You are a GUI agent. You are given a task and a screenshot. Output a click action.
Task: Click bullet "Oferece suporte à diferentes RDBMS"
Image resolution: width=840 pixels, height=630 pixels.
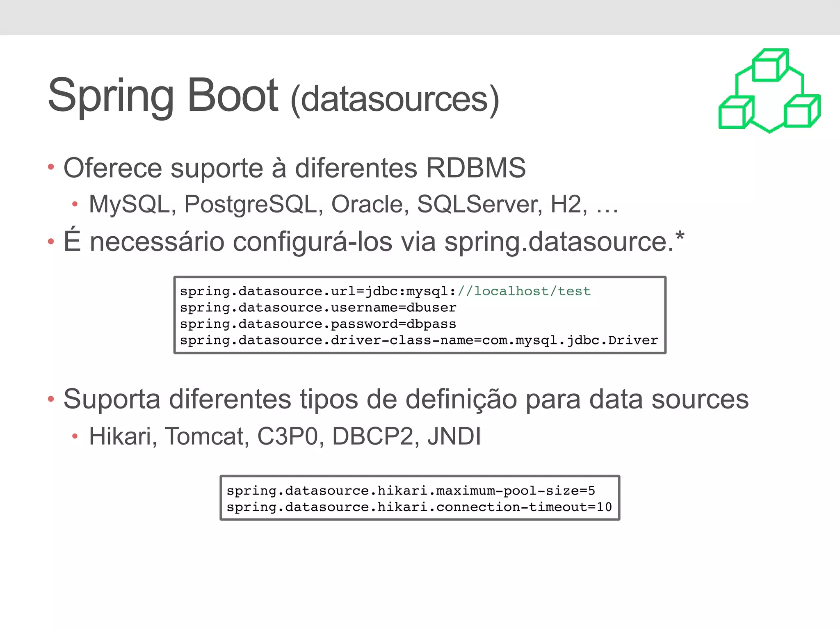pos(294,168)
